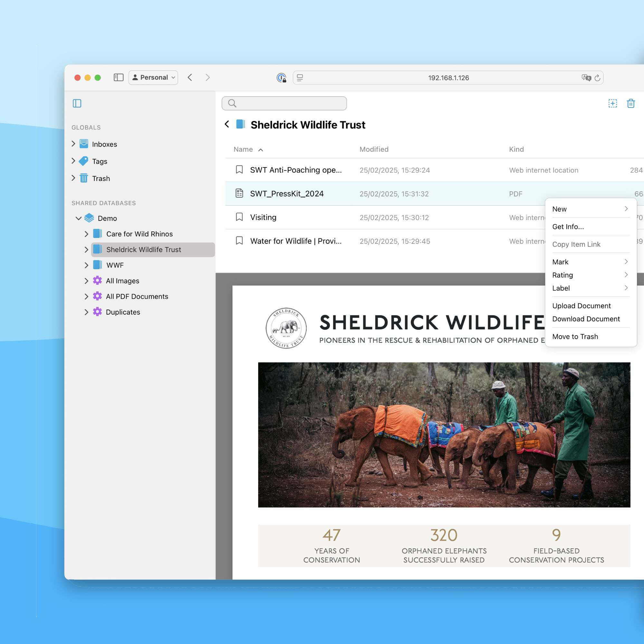The width and height of the screenshot is (644, 644).
Task: Click the new item selection icon
Action: click(x=613, y=103)
